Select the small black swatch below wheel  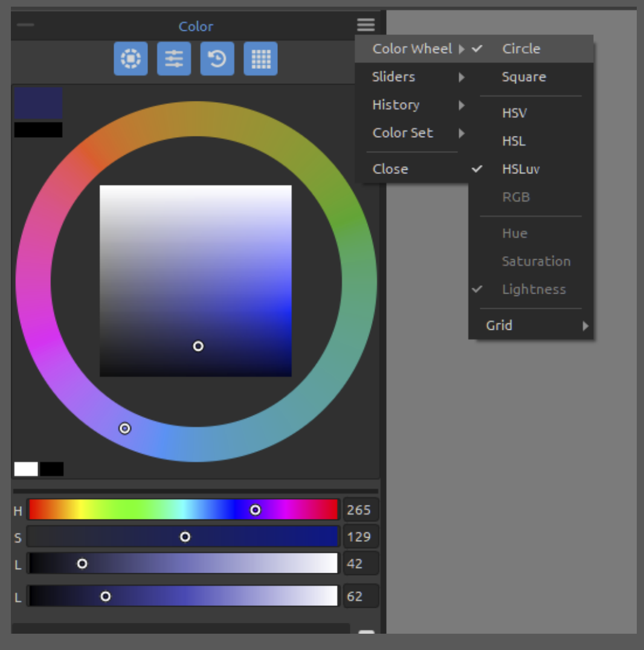click(x=52, y=469)
